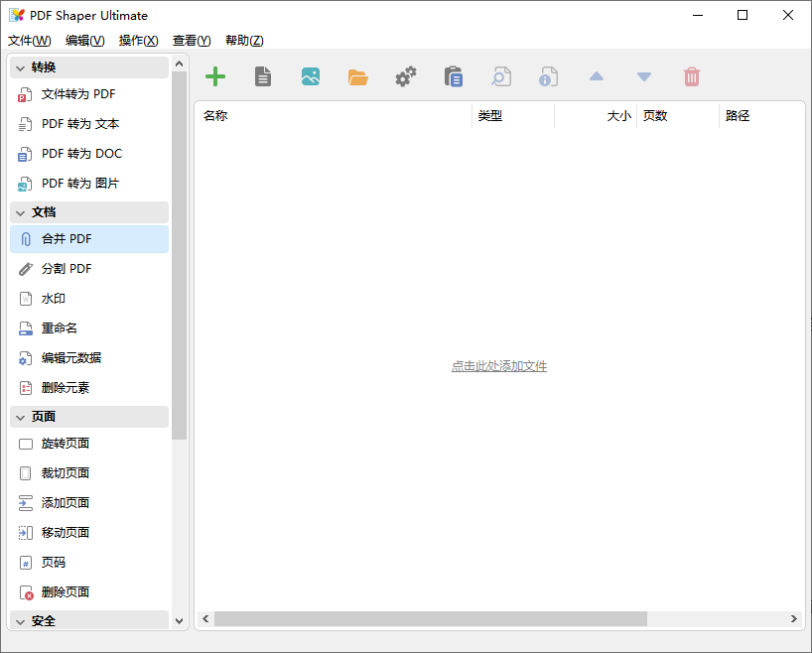812x653 pixels.
Task: Click the paste from clipboard icon
Action: click(x=453, y=76)
